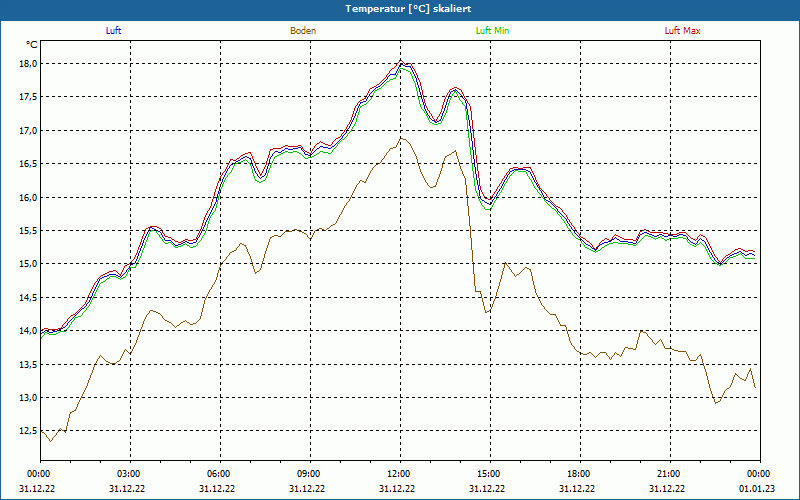Click the first '00:00' label above 31.12.22
The image size is (800, 500).
pos(38,474)
